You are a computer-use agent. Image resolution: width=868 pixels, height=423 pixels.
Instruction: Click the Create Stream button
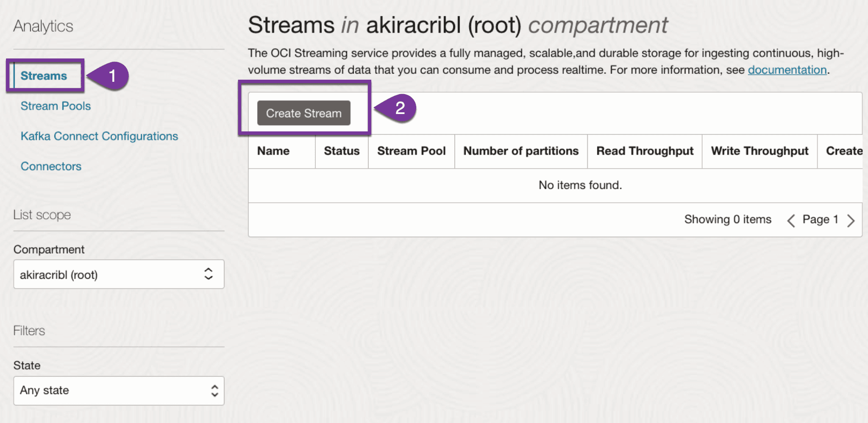click(x=303, y=113)
